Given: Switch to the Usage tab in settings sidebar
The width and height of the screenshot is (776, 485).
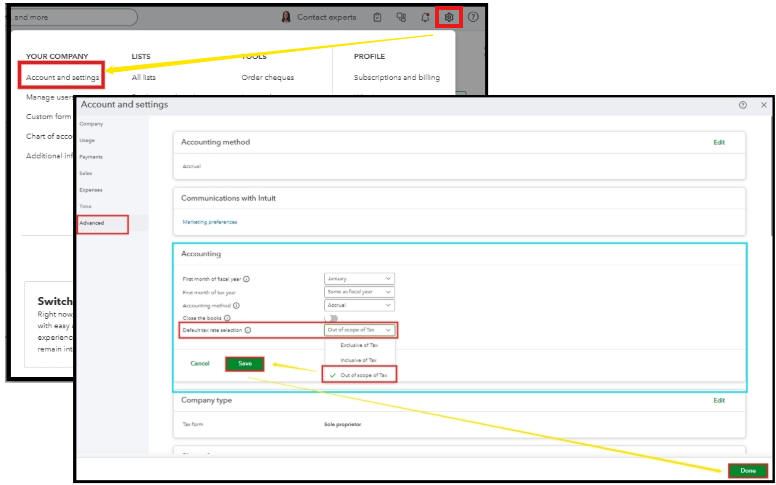Looking at the screenshot, I should [x=87, y=141].
